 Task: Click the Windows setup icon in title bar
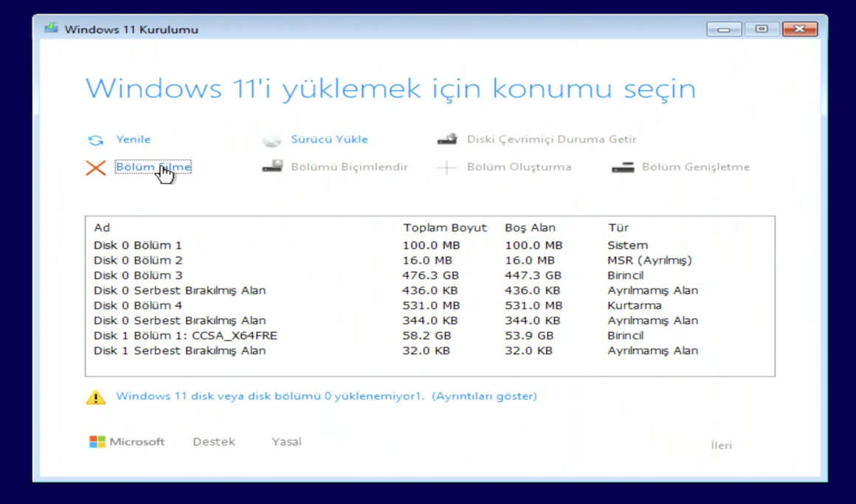click(x=52, y=28)
